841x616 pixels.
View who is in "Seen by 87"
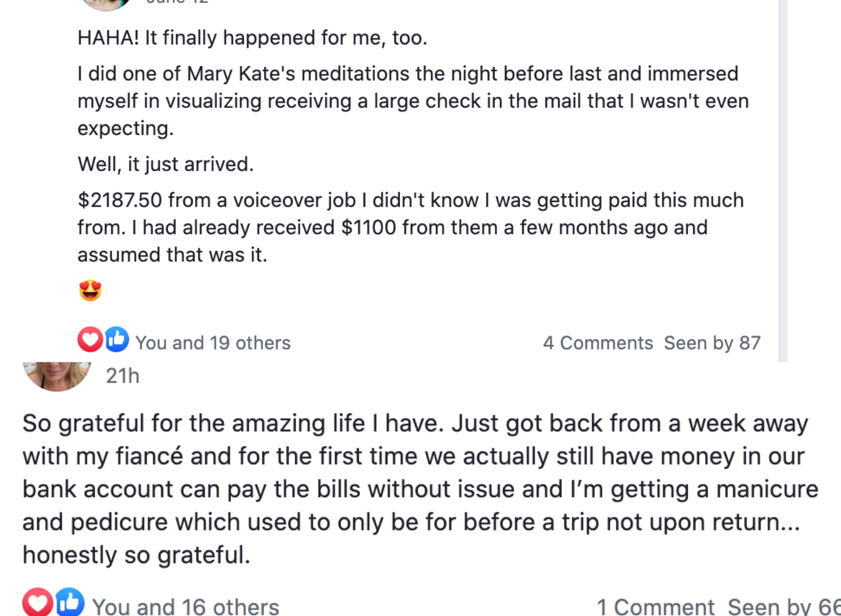(x=711, y=343)
